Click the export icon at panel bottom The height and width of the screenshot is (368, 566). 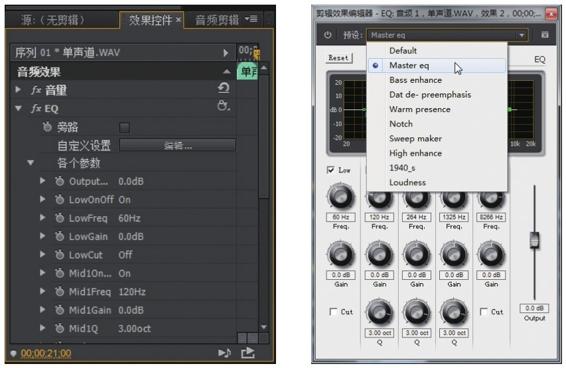248,353
